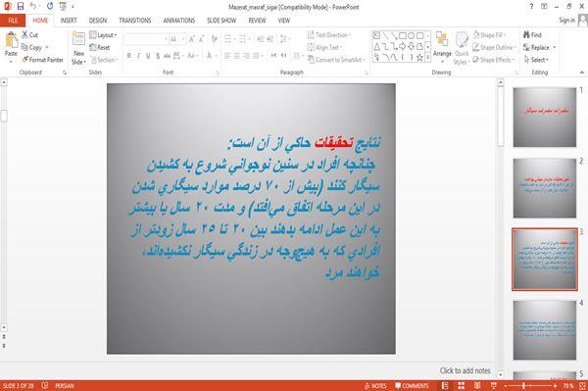Select the oval shape in shapes gallery
The image size is (588, 391).
tap(411, 35)
